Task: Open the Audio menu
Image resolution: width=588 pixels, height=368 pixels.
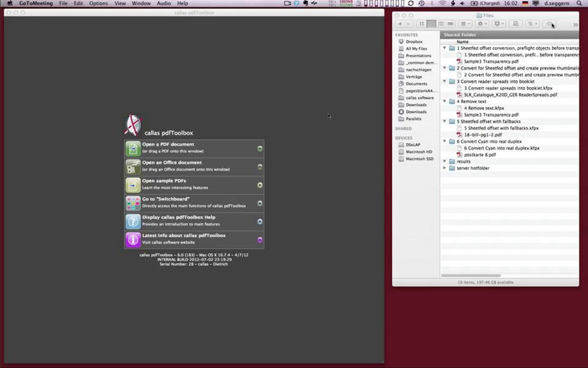Action: click(164, 3)
